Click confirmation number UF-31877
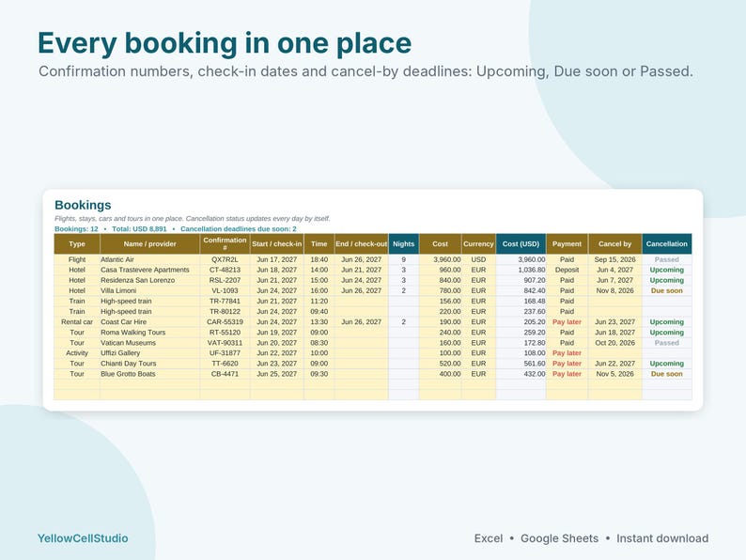 pos(225,353)
